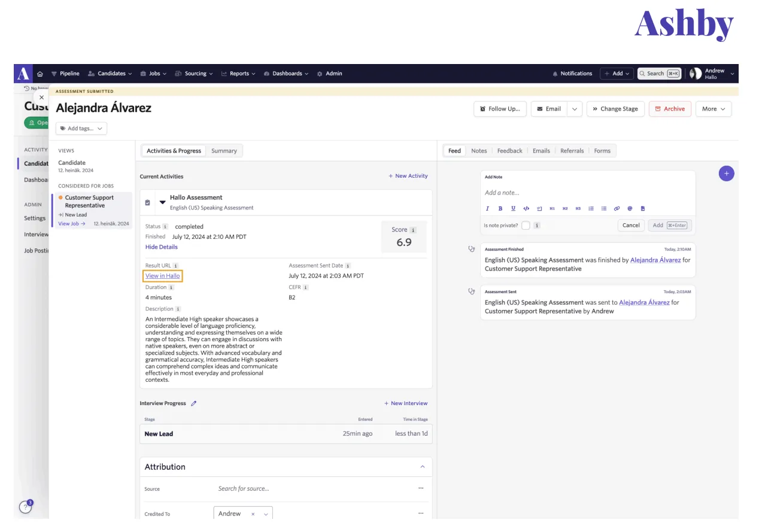The width and height of the screenshot is (768, 532).
Task: Click Hide Details link
Action: pos(162,247)
